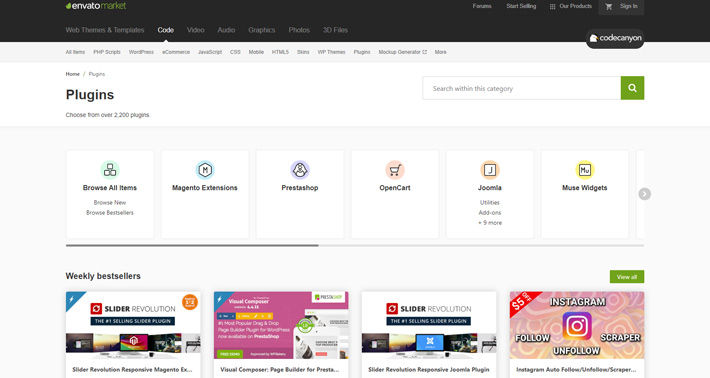
Task: Click the Muse Widgets Mu icon
Action: [585, 170]
